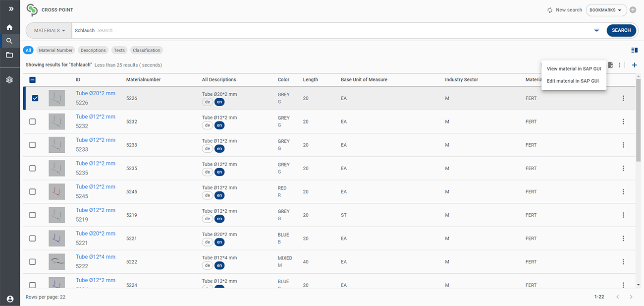Open the results toolbar three-dot menu
Viewport: 644px width, 306px height.
[x=619, y=65]
